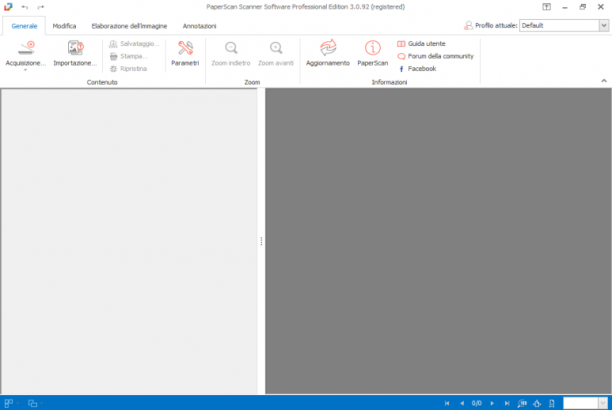Expand thumbnail layout dropdown arrow

click(x=18, y=403)
